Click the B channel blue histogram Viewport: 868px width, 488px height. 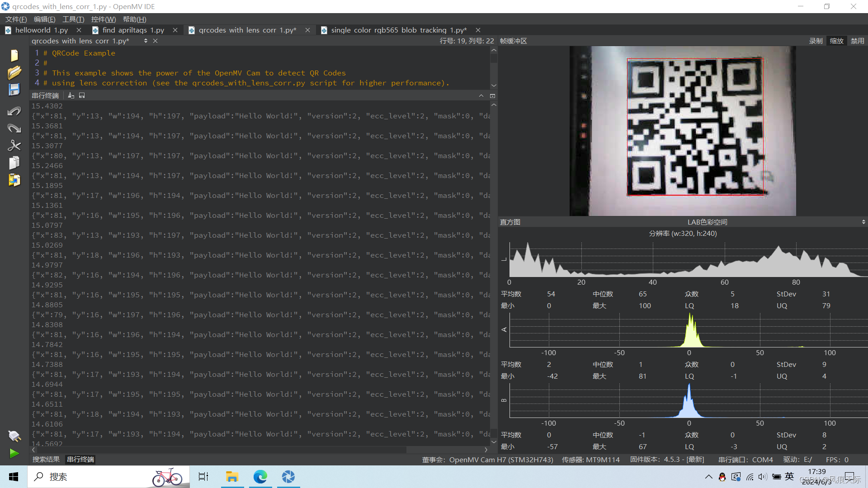(688, 401)
